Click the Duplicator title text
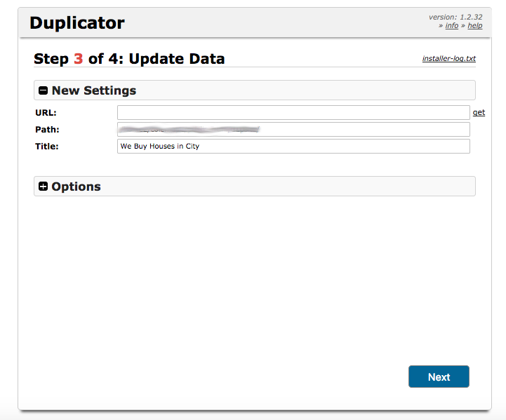This screenshot has height=420, width=506. pos(76,23)
